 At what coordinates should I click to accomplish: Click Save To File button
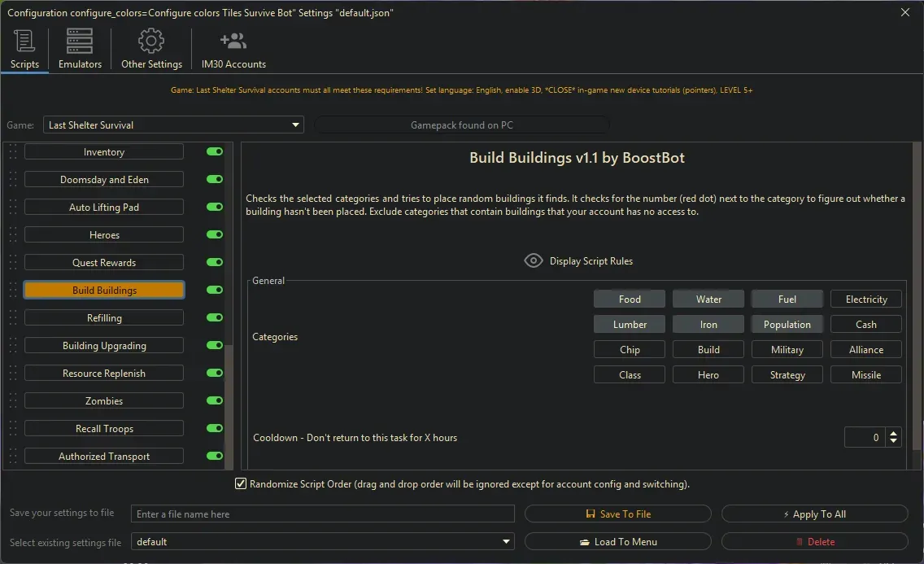[x=617, y=514]
